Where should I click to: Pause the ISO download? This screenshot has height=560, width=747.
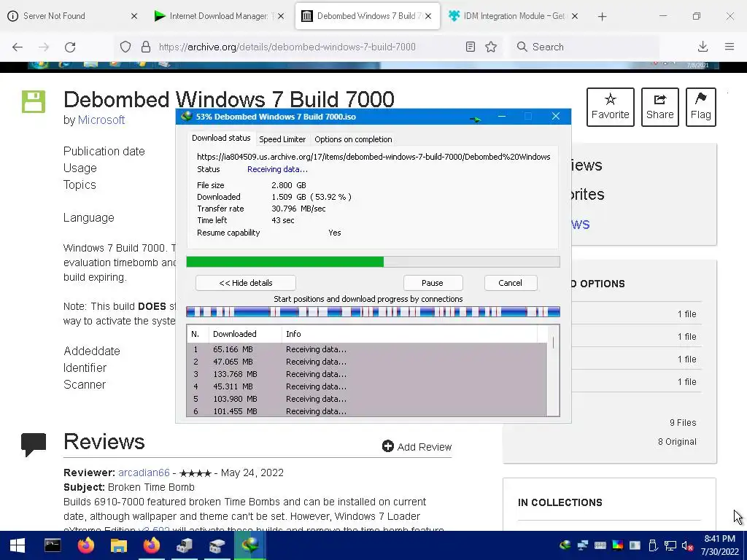[x=433, y=283]
